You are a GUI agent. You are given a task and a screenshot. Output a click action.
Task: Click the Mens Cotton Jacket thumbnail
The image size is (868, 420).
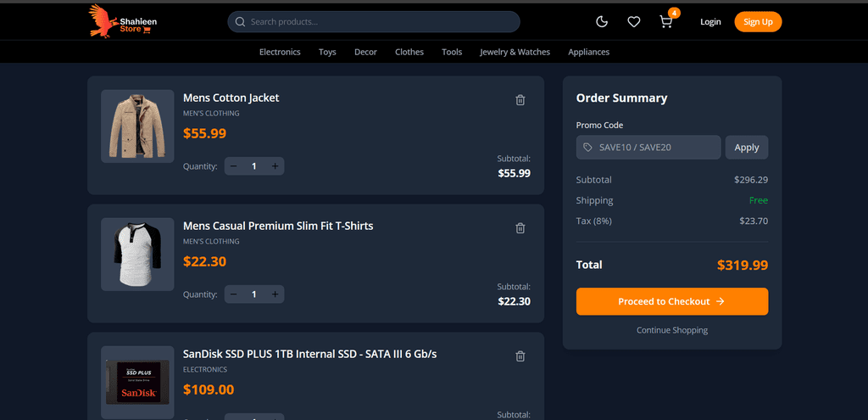[x=137, y=126]
